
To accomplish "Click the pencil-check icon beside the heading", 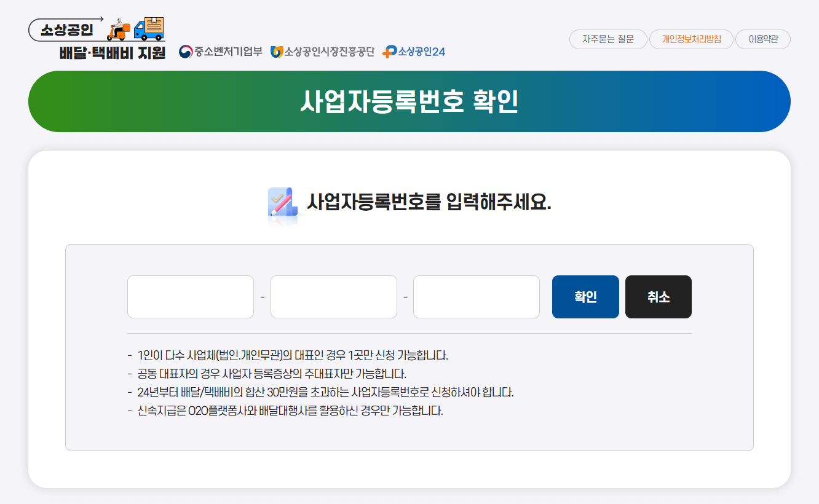I will coord(282,203).
